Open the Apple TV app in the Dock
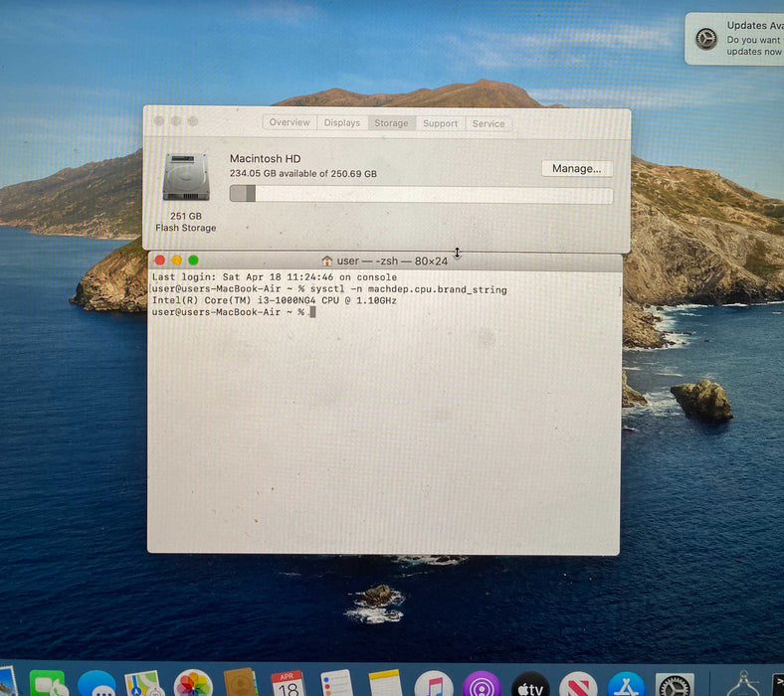 pyautogui.click(x=530, y=684)
